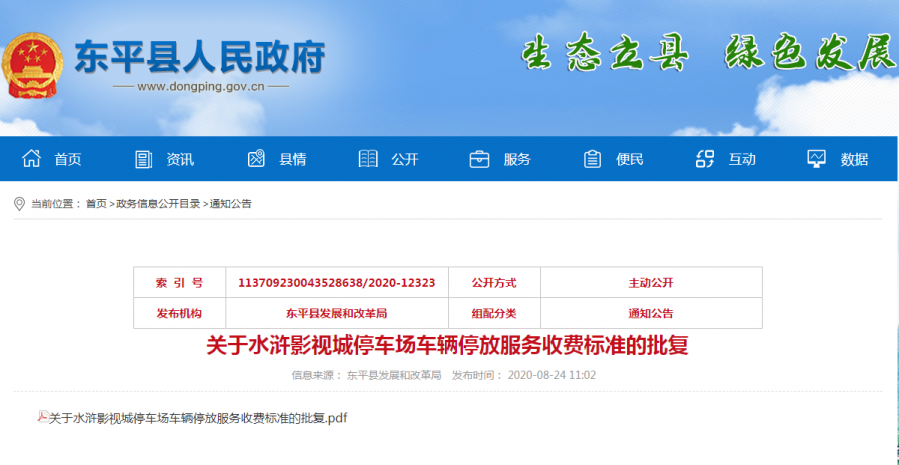Click the 首页 breadcrumb link
This screenshot has height=465, width=899.
tap(96, 204)
